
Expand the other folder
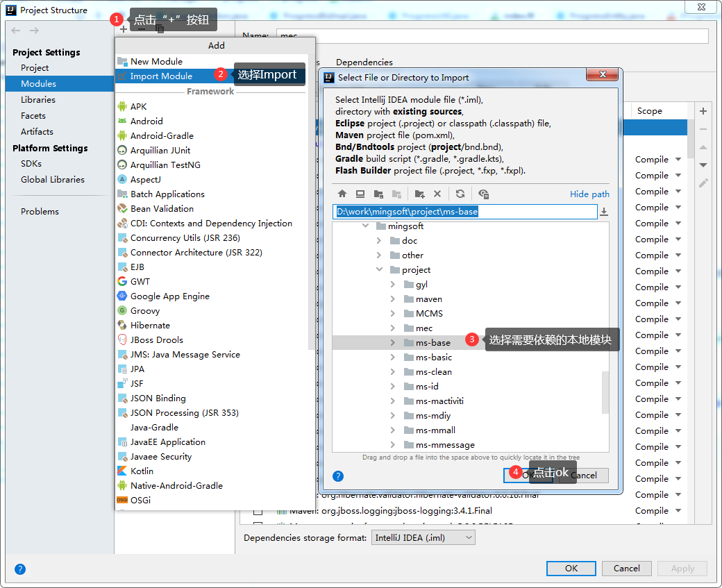pos(379,255)
